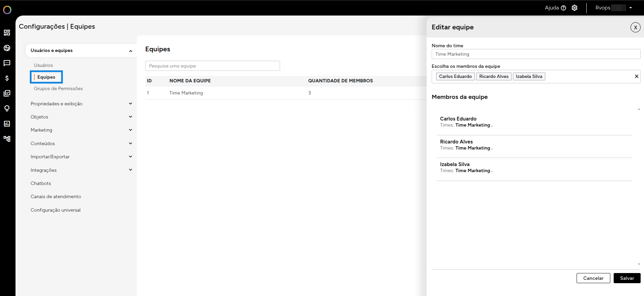Open the Rvops account dropdown

tap(613, 8)
